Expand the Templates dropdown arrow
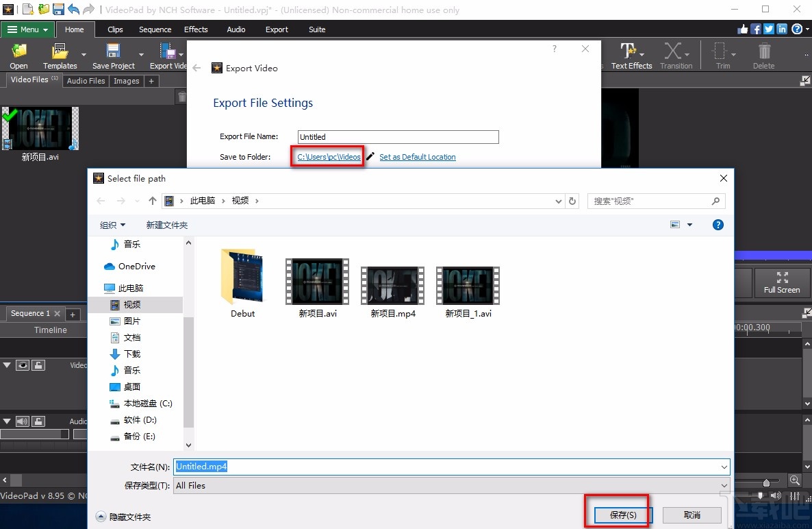 (x=84, y=54)
